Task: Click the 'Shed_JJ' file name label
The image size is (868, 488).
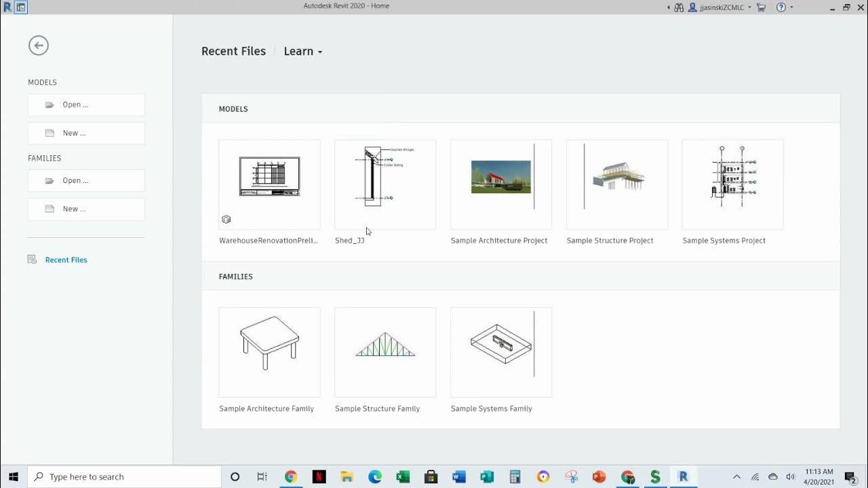Action: pyautogui.click(x=349, y=241)
